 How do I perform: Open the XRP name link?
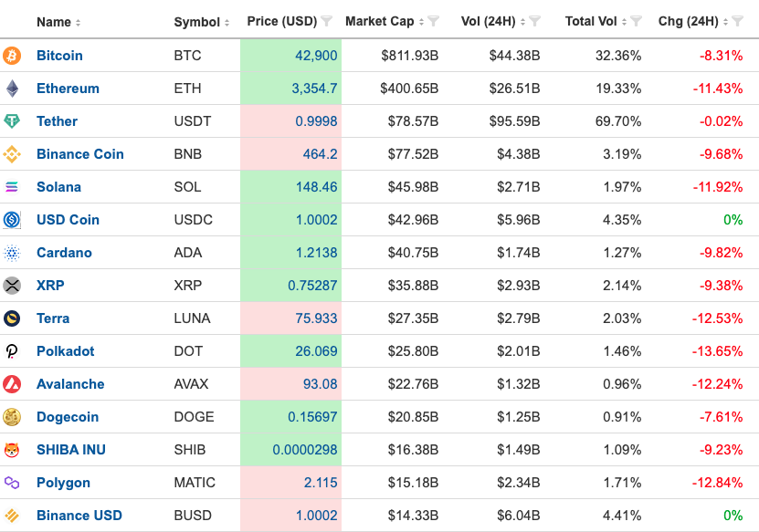tap(50, 286)
